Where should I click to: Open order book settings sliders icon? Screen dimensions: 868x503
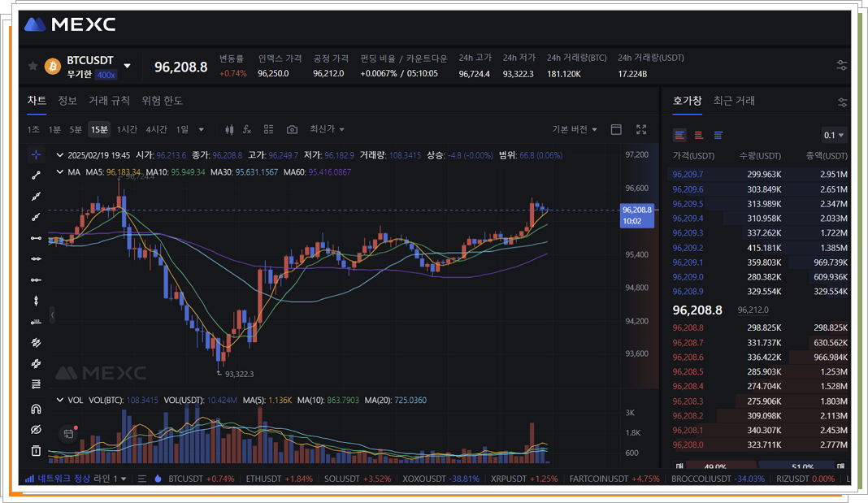point(843,102)
